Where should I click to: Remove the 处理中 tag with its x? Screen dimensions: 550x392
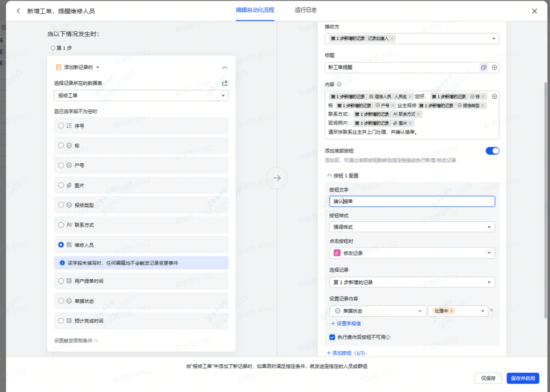[452, 311]
